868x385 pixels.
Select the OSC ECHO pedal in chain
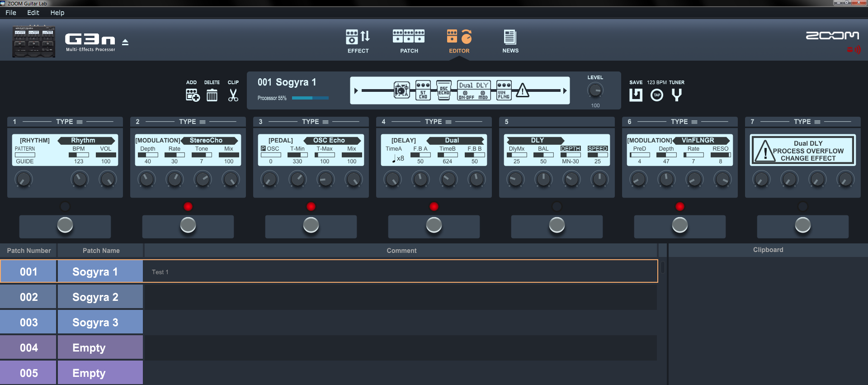click(x=444, y=90)
